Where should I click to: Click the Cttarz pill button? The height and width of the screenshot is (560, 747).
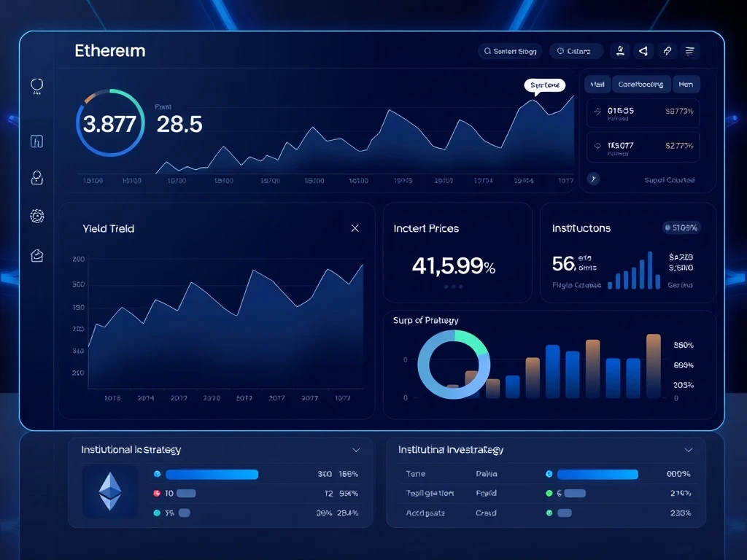point(576,51)
